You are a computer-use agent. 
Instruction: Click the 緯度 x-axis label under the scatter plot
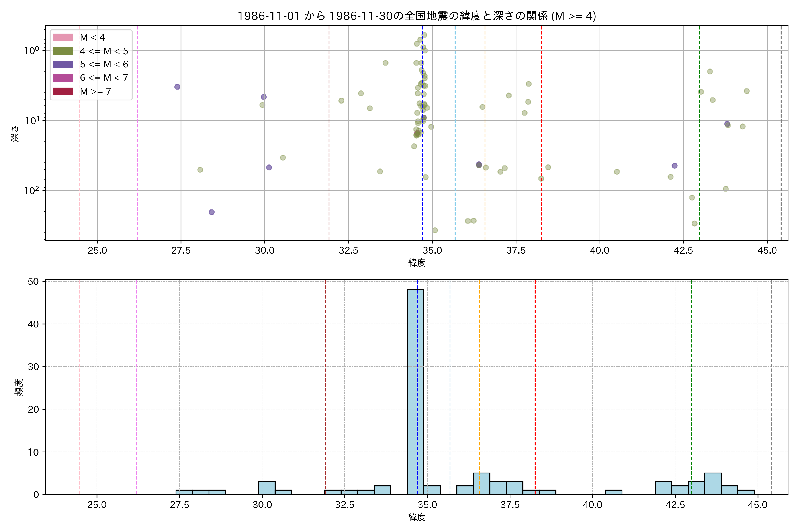(x=417, y=263)
